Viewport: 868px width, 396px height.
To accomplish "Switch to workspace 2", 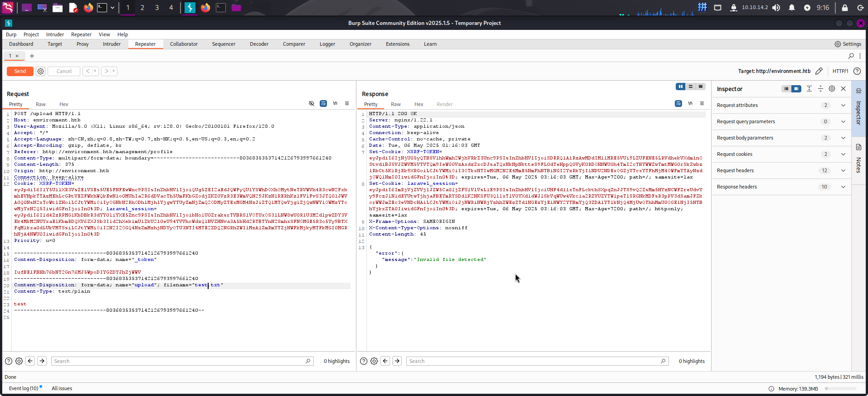I will pos(142,7).
